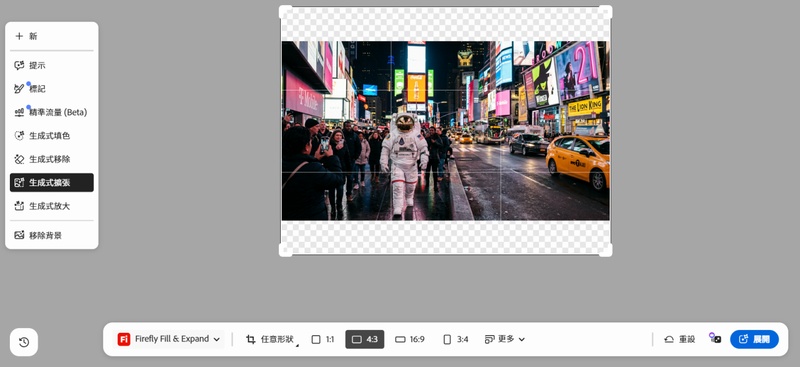Choose the 4:3 aspect ratio
Screen dimensions: 800x367
[365, 339]
